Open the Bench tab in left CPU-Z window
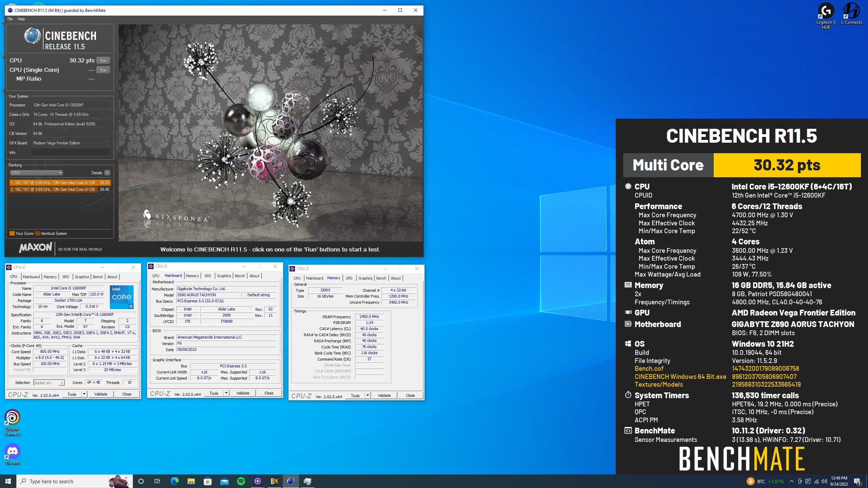The image size is (868, 488). pos(98,277)
